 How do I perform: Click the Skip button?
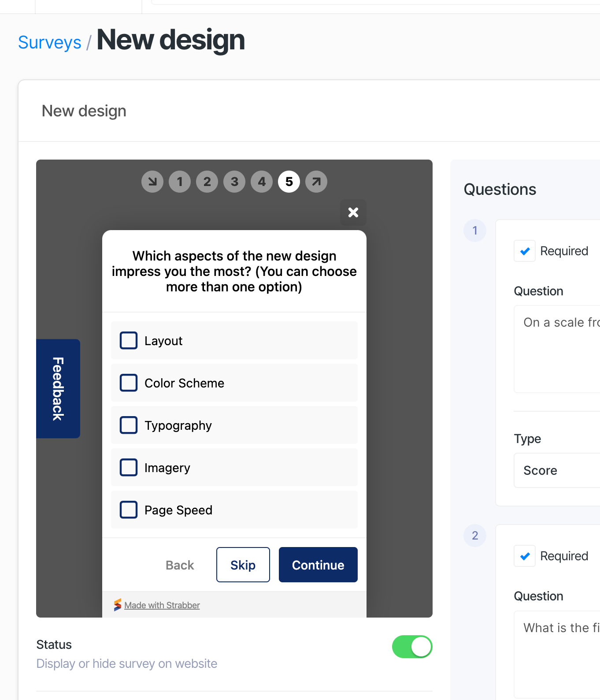(243, 565)
